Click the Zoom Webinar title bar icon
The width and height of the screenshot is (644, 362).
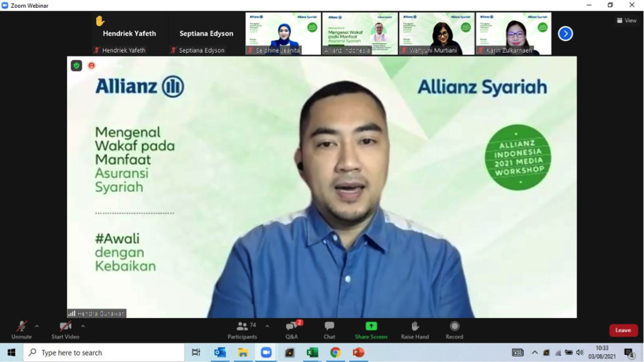[5, 6]
